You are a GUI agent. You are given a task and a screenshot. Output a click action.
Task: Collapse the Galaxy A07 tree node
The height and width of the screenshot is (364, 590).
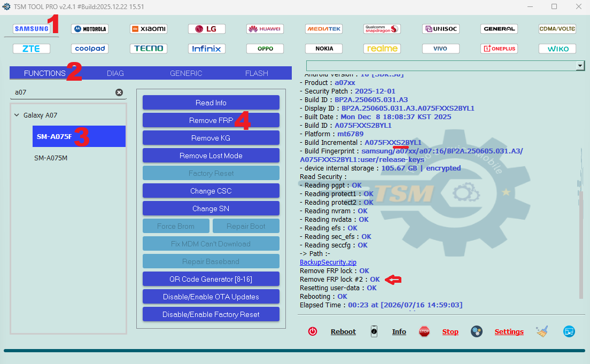17,115
